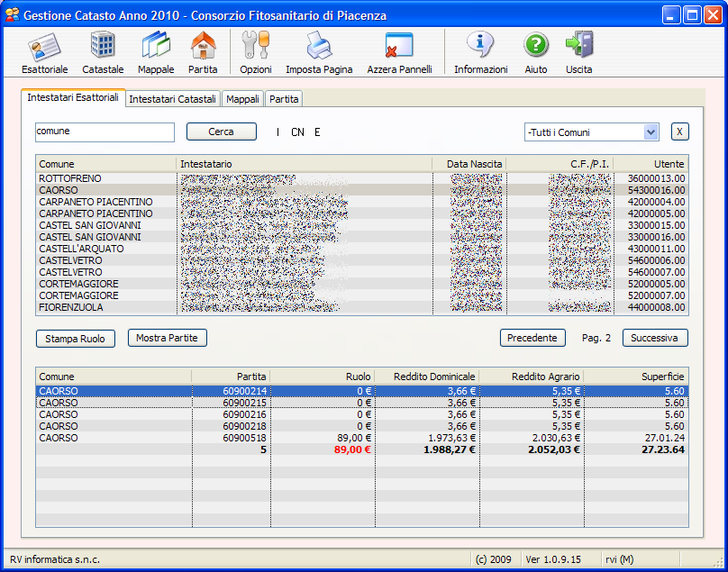Viewport: 728px width, 572px height.
Task: Select the CASTELL'ARQUATO row
Action: point(362,249)
